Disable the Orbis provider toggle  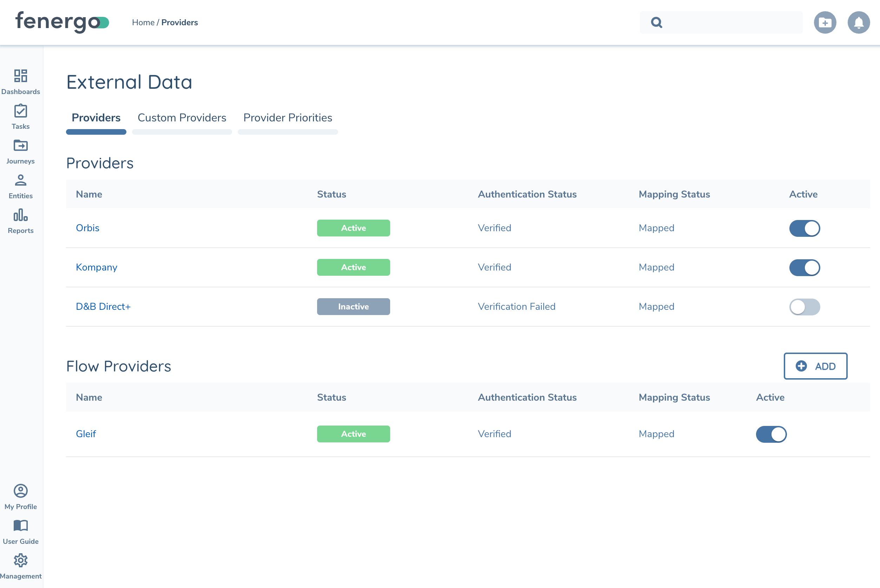point(805,228)
